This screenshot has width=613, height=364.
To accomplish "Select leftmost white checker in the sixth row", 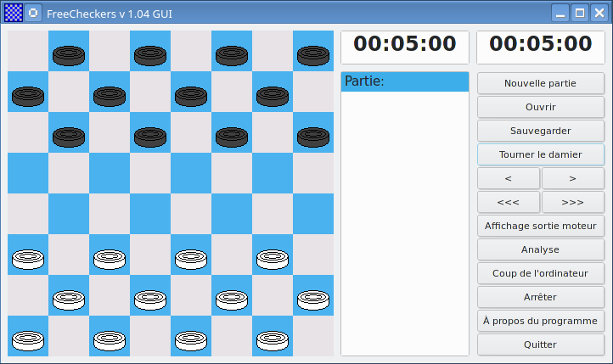I will pos(28,258).
